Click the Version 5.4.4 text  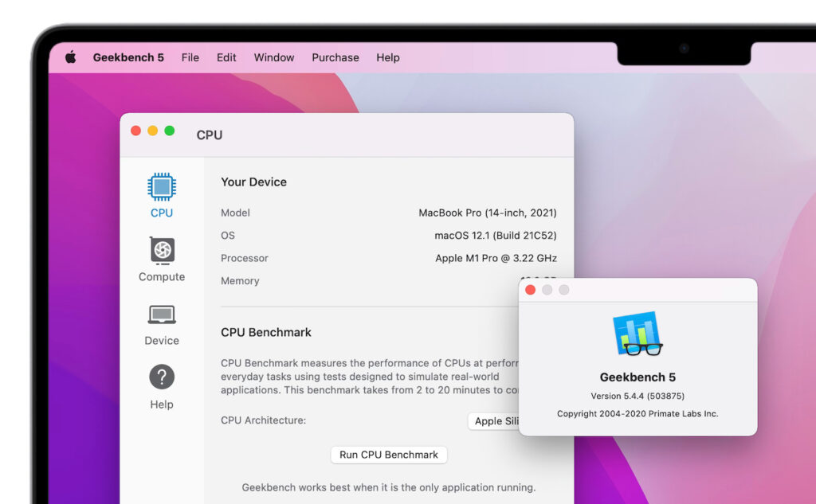(637, 395)
